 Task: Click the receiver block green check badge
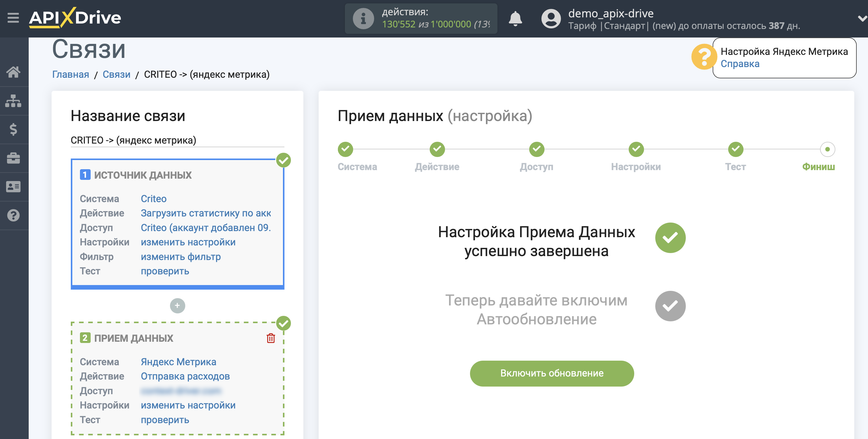point(283,323)
